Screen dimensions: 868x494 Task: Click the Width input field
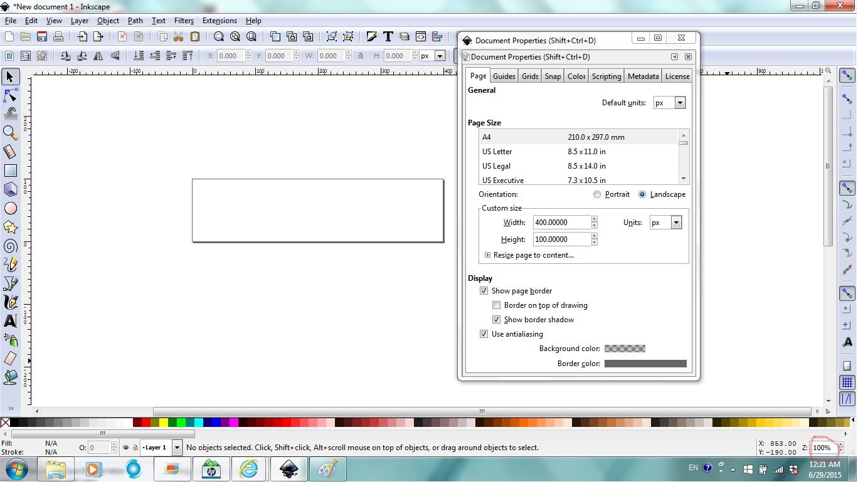tap(561, 223)
